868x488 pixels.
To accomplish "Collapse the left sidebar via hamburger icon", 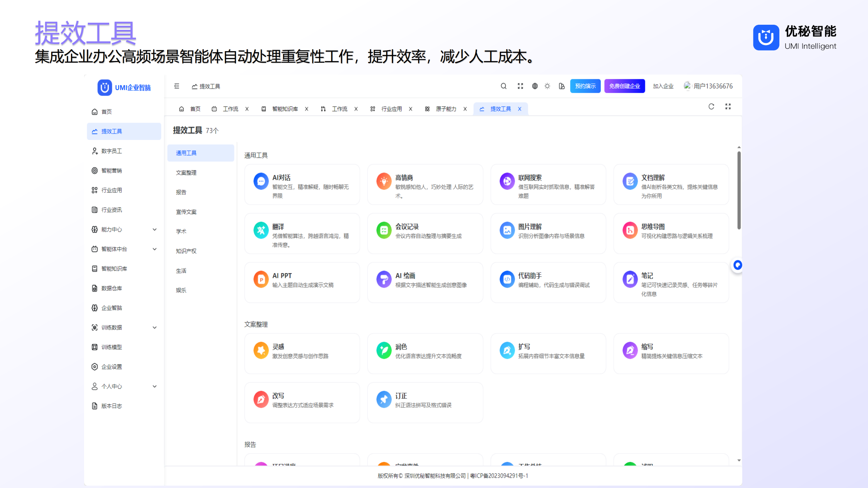I will [177, 86].
